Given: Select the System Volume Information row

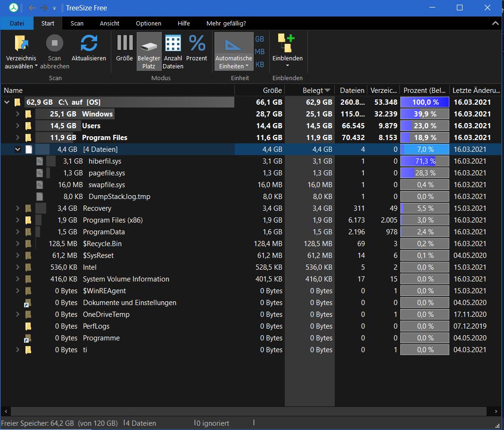Looking at the screenshot, I should [x=251, y=279].
